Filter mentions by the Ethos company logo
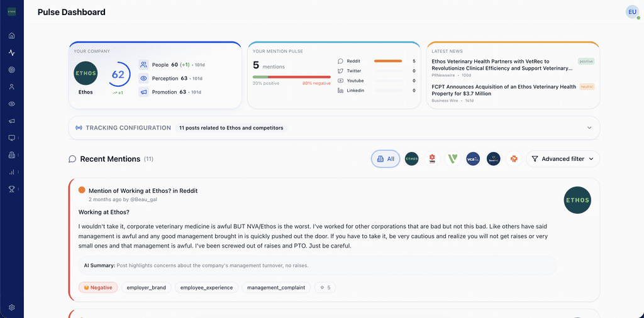Image resolution: width=644 pixels, height=318 pixels. [411, 159]
